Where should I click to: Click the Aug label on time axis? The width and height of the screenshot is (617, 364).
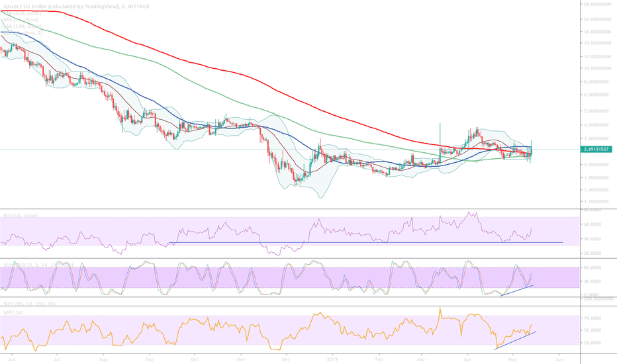(103, 359)
